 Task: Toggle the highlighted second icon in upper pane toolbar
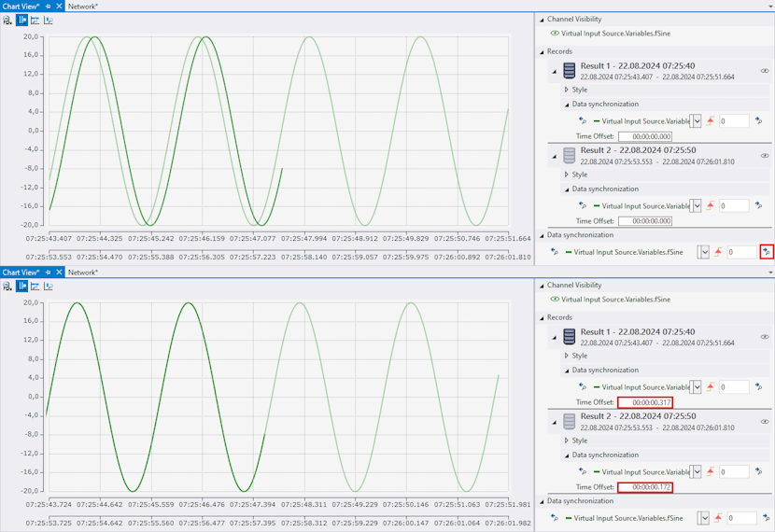pyautogui.click(x=21, y=21)
